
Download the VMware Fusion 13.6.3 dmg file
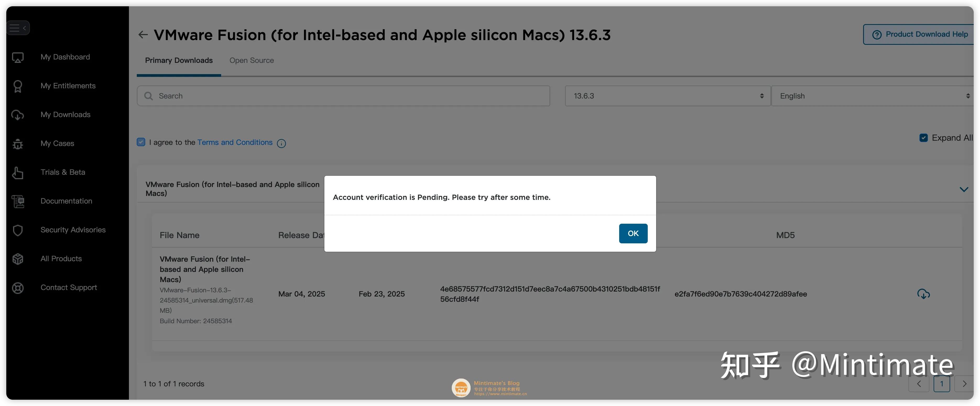924,293
